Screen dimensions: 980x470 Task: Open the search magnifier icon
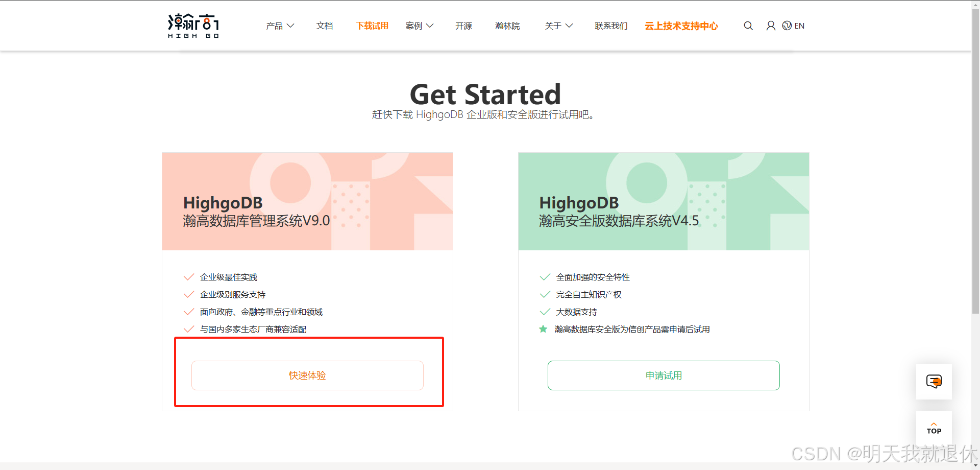[x=748, y=26]
